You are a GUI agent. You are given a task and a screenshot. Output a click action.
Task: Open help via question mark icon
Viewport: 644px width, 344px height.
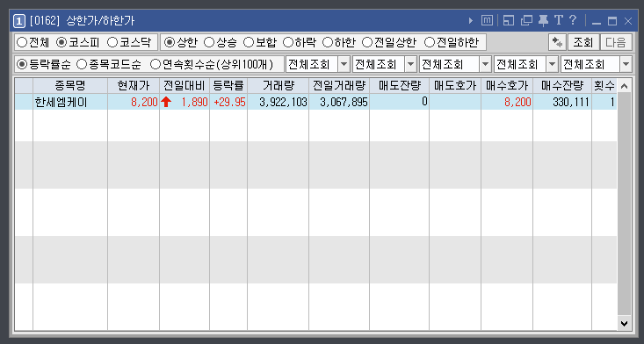[x=573, y=20]
